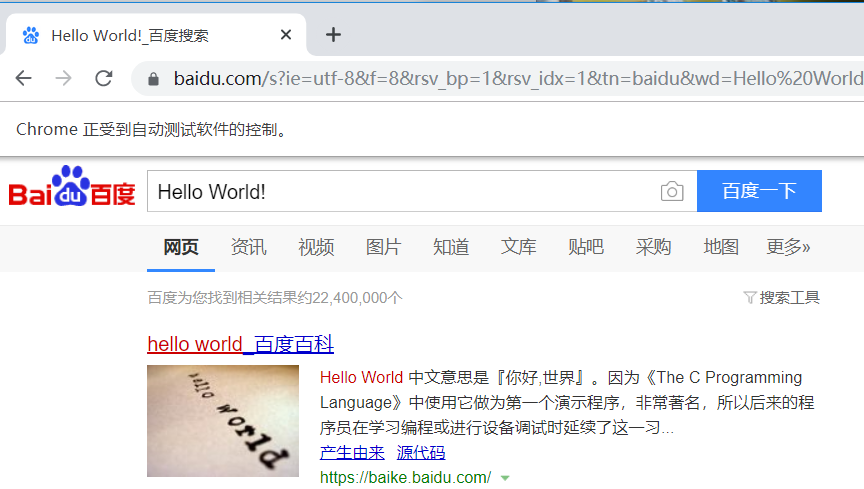Click the Baidu paw favicon on tab
Image resolution: width=864 pixels, height=489 pixels.
tap(31, 35)
